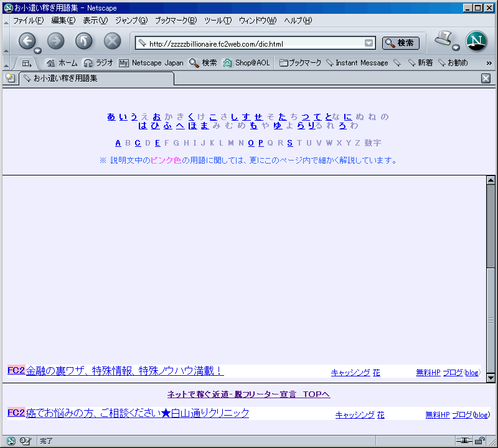Go to ホーム (Home) on personal toolbar
Image resolution: width=498 pixels, height=448 pixels.
click(x=62, y=63)
